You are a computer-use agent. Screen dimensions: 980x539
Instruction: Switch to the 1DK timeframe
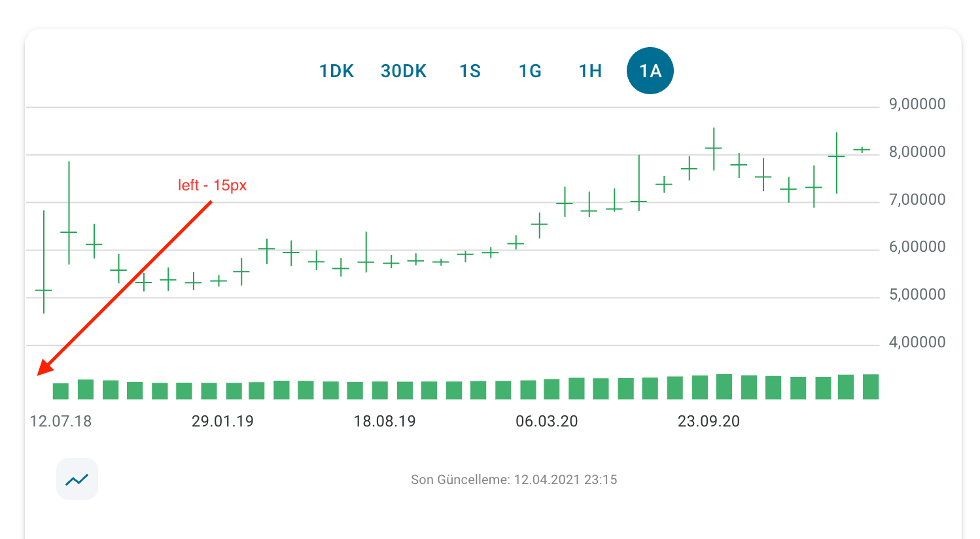click(x=336, y=71)
